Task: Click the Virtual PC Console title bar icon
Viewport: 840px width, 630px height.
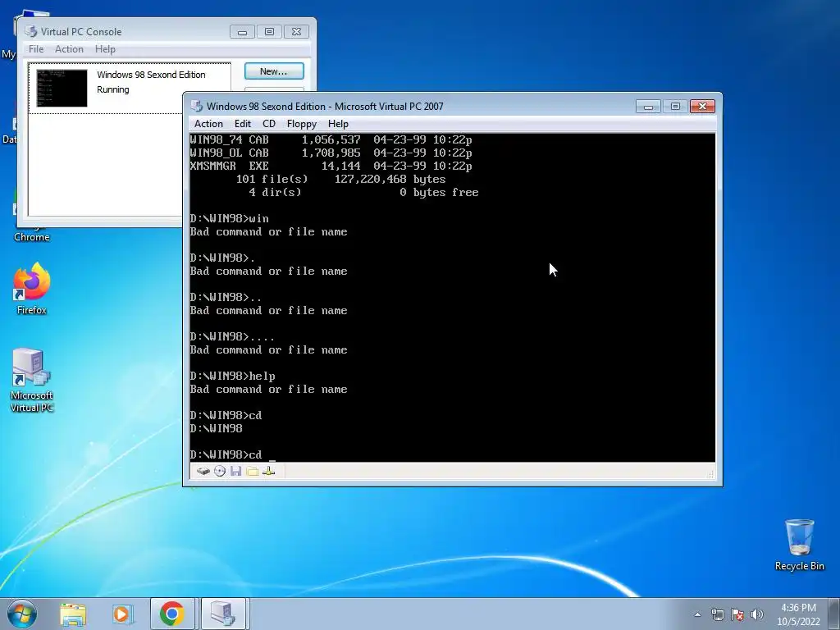Action: click(x=31, y=32)
